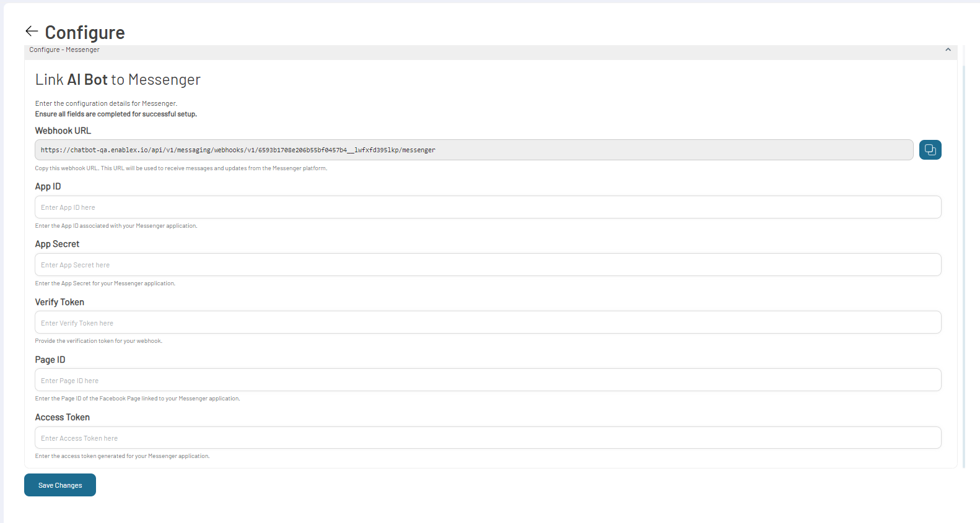This screenshot has width=980, height=523.
Task: Click the Webhook URL field
Action: coord(474,150)
